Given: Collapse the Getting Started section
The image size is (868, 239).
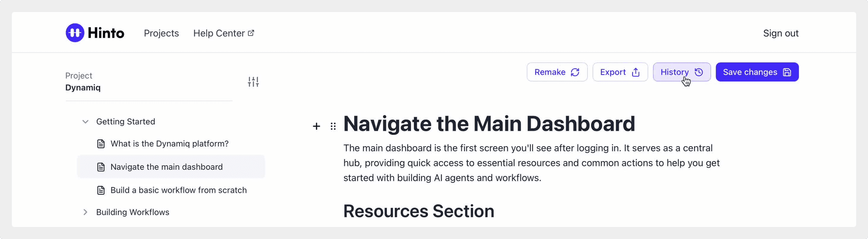Looking at the screenshot, I should coord(85,122).
